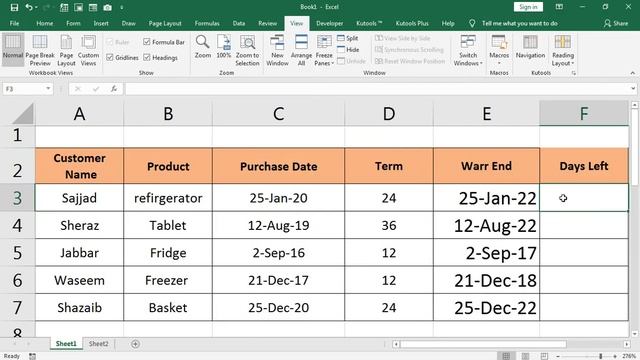Open the Kutools Plus tab
Screen dimensions: 640x360
coord(412,23)
